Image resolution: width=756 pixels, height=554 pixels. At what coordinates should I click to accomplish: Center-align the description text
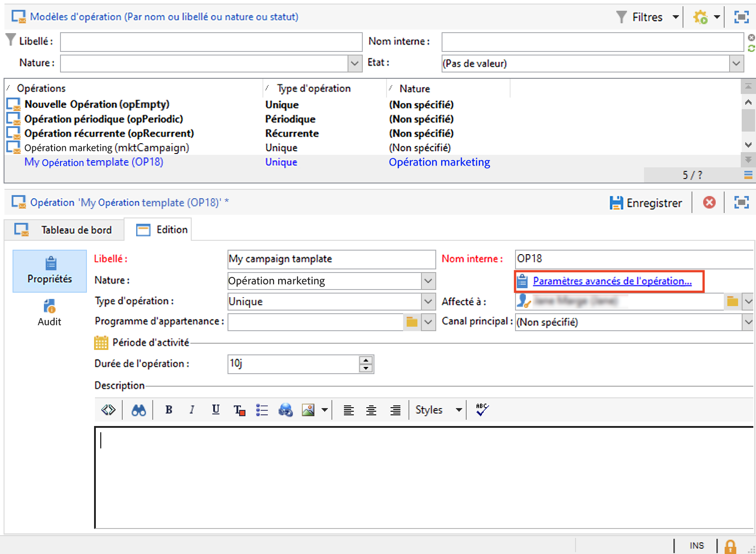371,410
